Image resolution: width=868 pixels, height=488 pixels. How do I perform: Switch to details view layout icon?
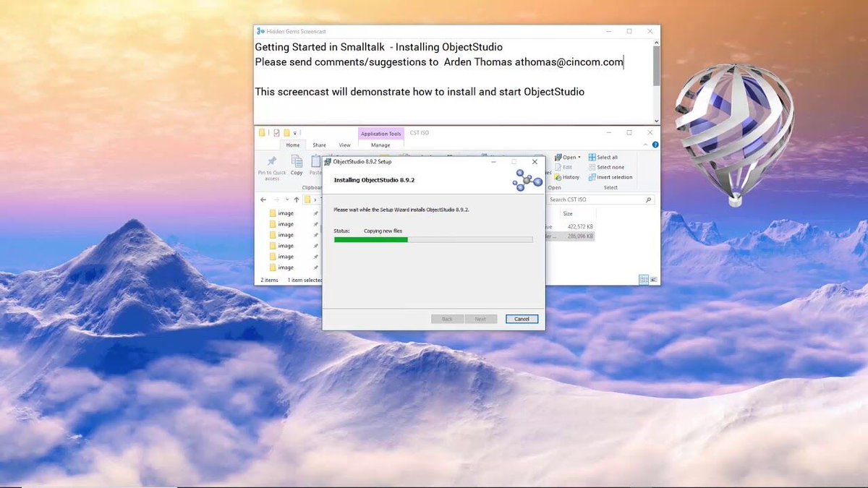pos(644,280)
